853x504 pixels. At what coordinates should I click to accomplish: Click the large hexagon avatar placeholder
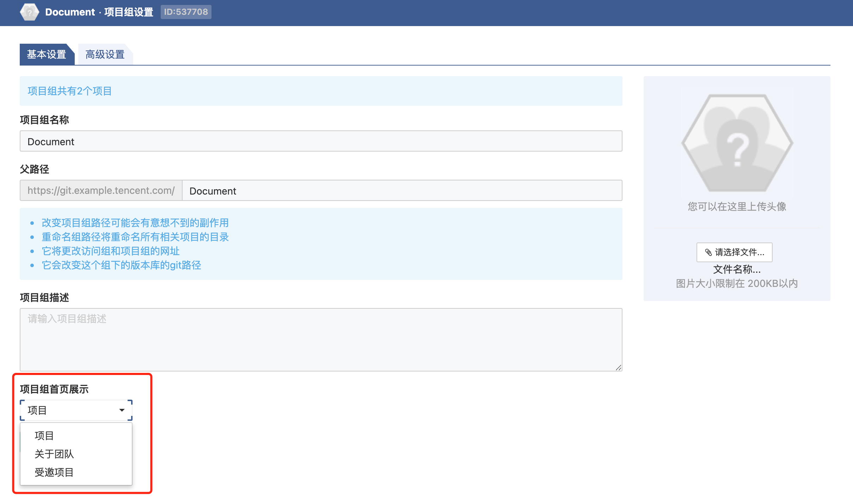737,143
